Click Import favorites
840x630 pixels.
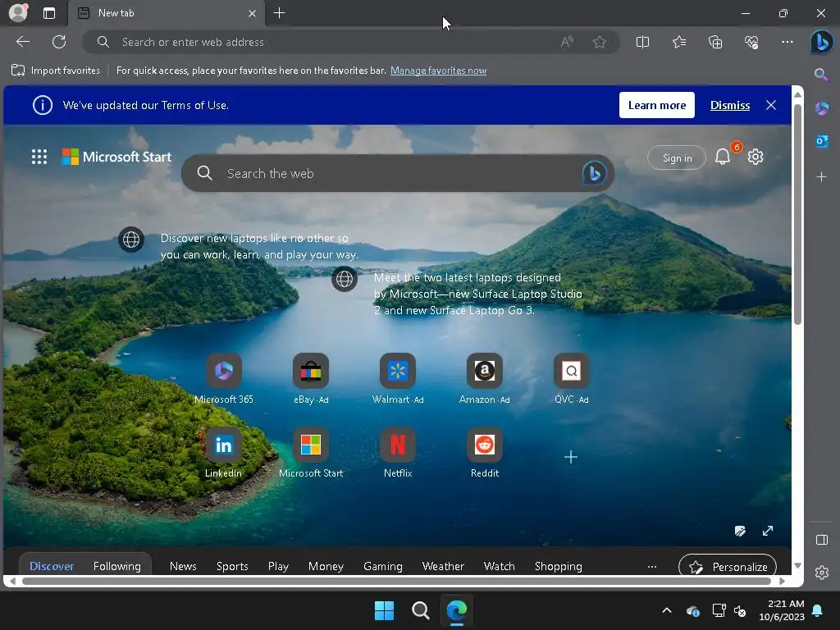(56, 71)
